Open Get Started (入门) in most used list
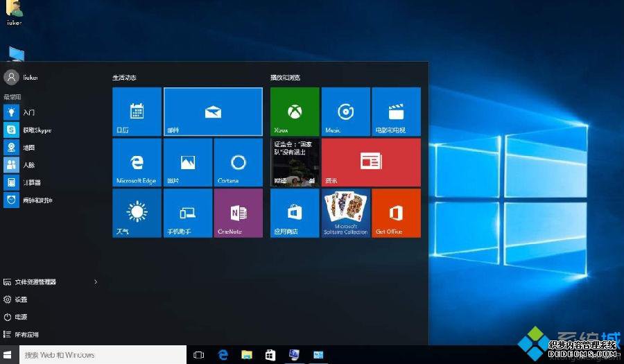This screenshot has width=624, height=364. [x=50, y=112]
